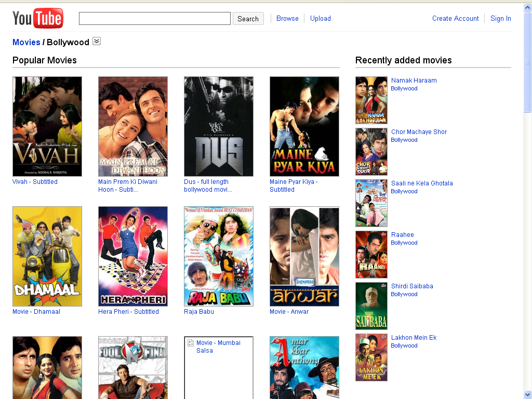Screen dimensions: 532x399
Task: Click the 'Shirdi Saibaba' title link
Action: click(412, 286)
